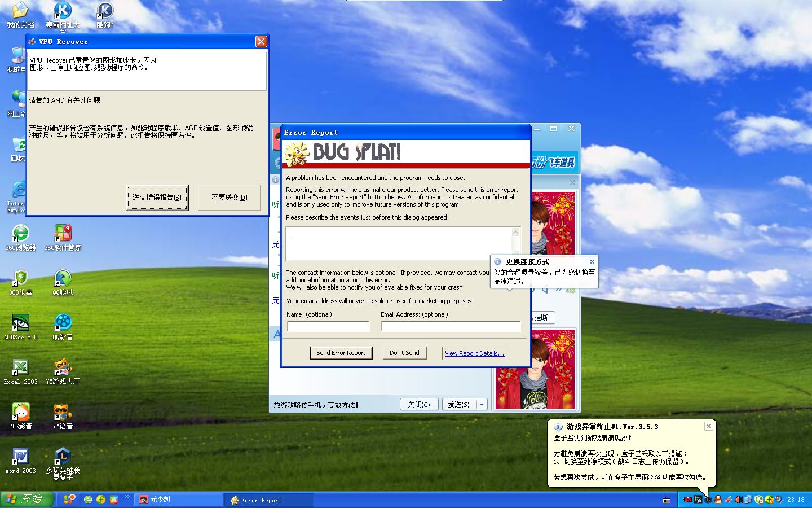The image size is (812, 508).
Task: Close the 更换连接方式 balloon tip
Action: click(592, 261)
